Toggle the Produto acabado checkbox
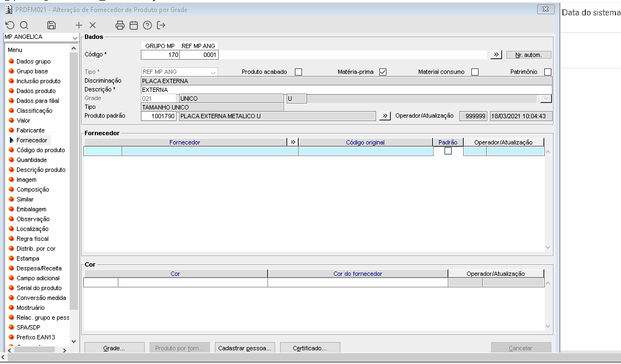Screen dimensions: 621x364 (x=299, y=72)
